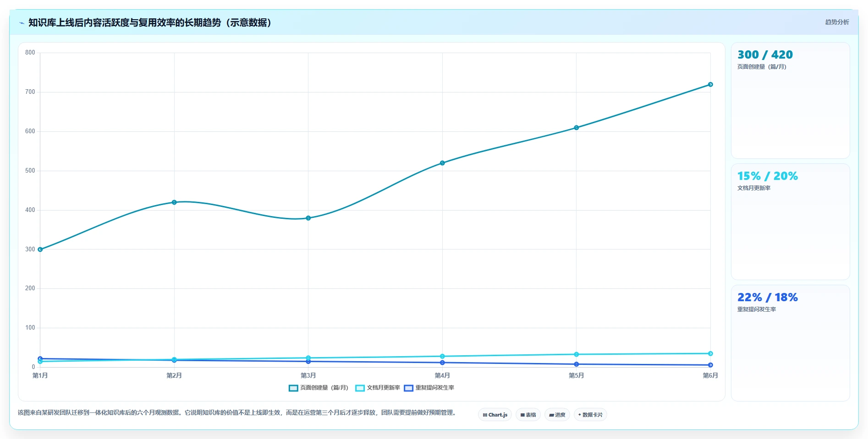This screenshot has width=868, height=439.
Task: Click the 700 y-axis tick label
Action: (30, 92)
